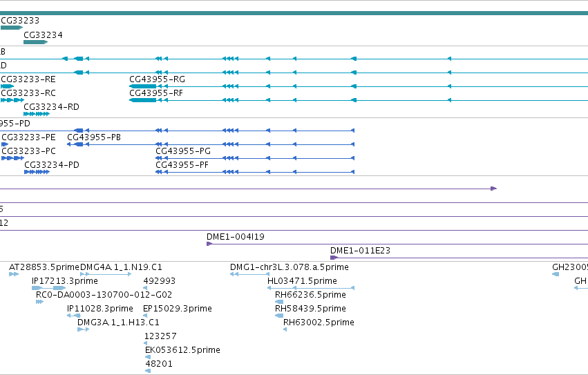
Task: Select the EK053612.5prime EST
Action: [x=148, y=357]
